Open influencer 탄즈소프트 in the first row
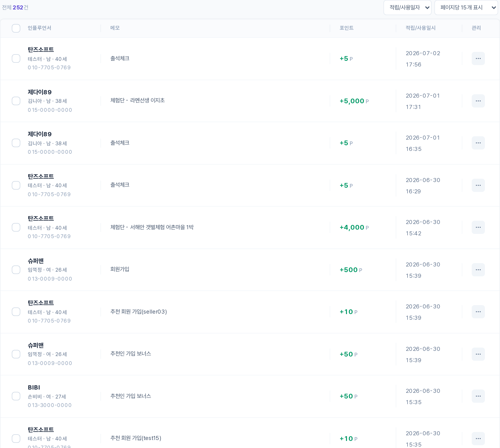Image resolution: width=500 pixels, height=448 pixels. (x=41, y=50)
